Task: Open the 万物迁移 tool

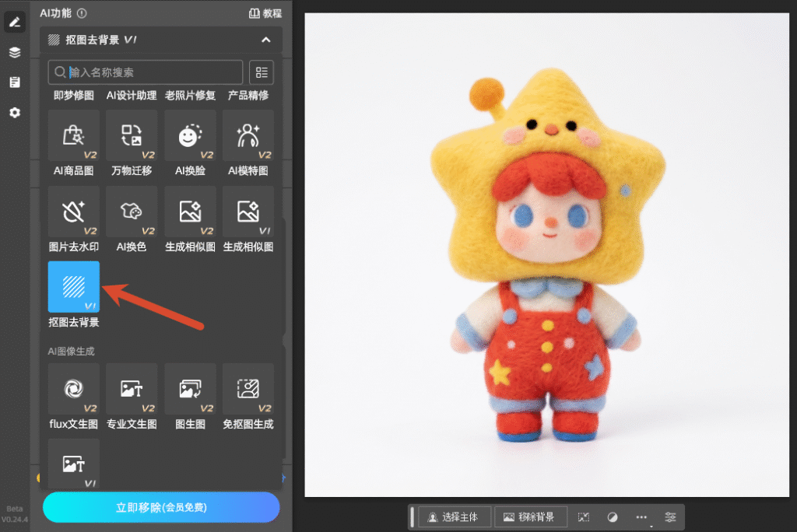Action: [132, 135]
